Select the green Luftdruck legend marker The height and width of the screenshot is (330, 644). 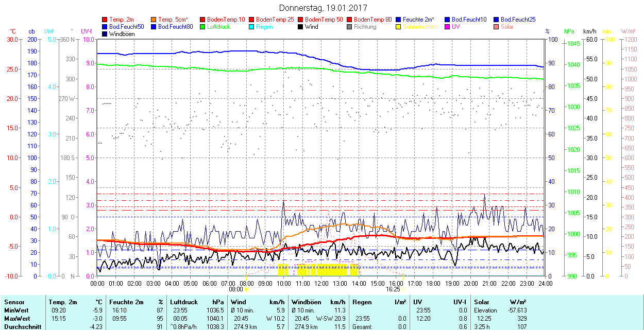[x=203, y=27]
